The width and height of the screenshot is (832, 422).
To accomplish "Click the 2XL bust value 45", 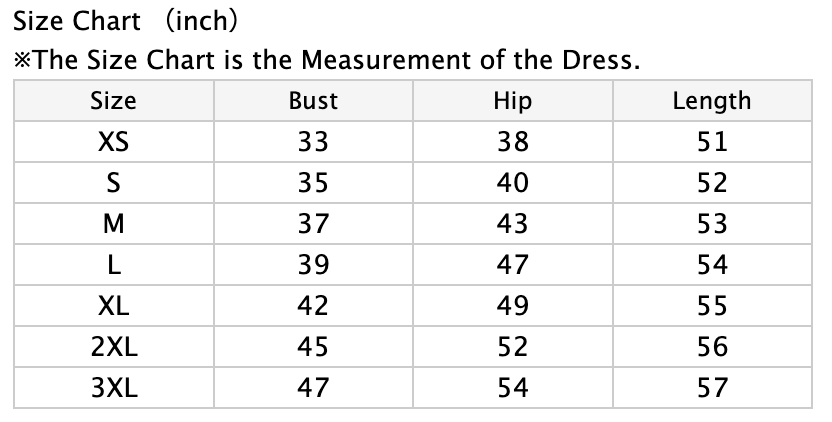I will (313, 347).
